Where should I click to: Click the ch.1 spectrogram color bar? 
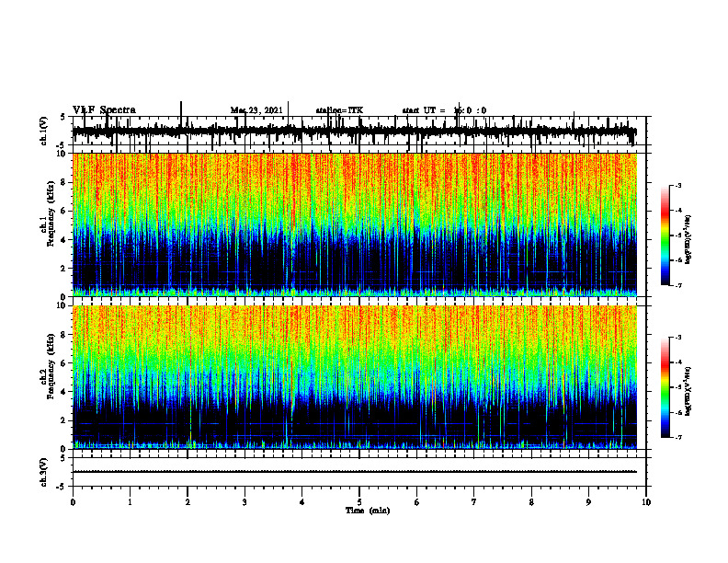click(665, 236)
